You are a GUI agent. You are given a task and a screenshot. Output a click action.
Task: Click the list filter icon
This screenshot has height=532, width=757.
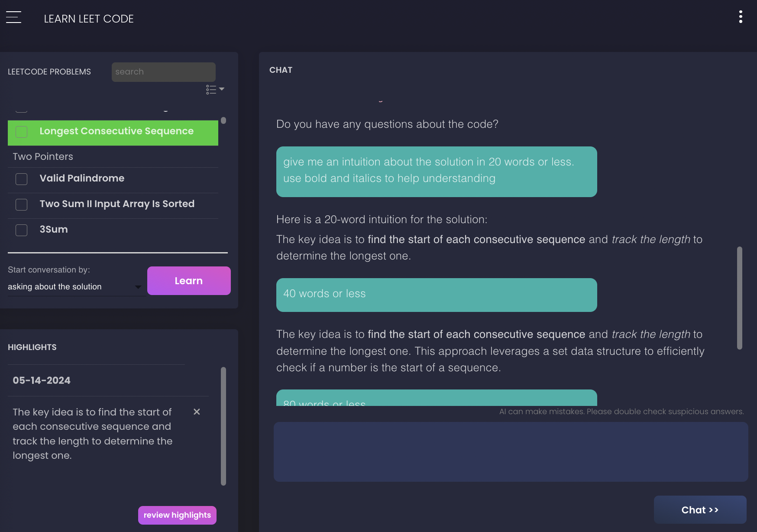point(211,89)
